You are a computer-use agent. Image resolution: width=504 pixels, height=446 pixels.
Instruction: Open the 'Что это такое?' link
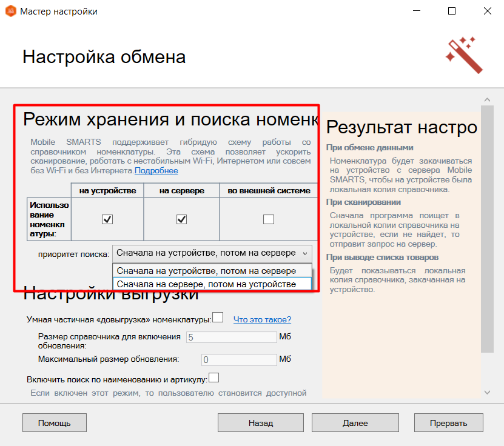tap(262, 319)
